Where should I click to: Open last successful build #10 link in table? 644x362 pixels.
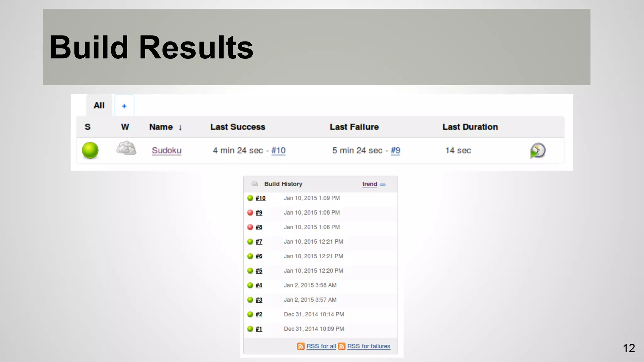tap(278, 151)
